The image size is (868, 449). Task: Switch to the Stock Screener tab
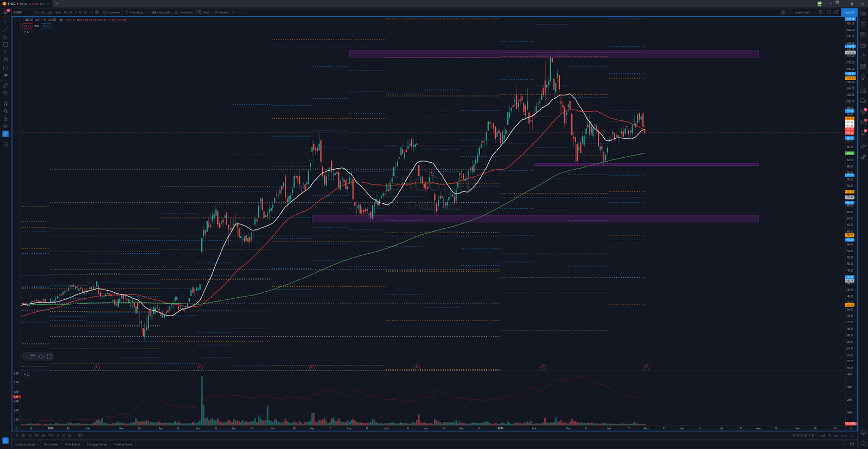coord(25,444)
